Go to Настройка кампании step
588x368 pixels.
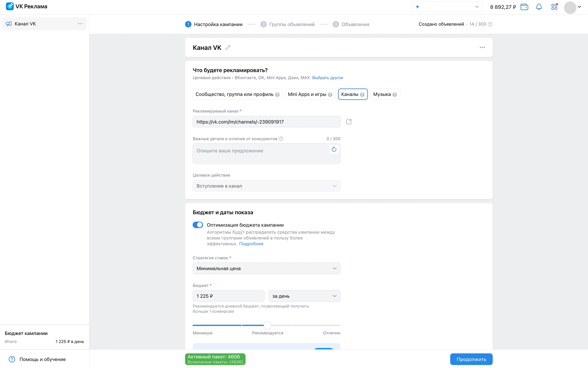pos(214,24)
